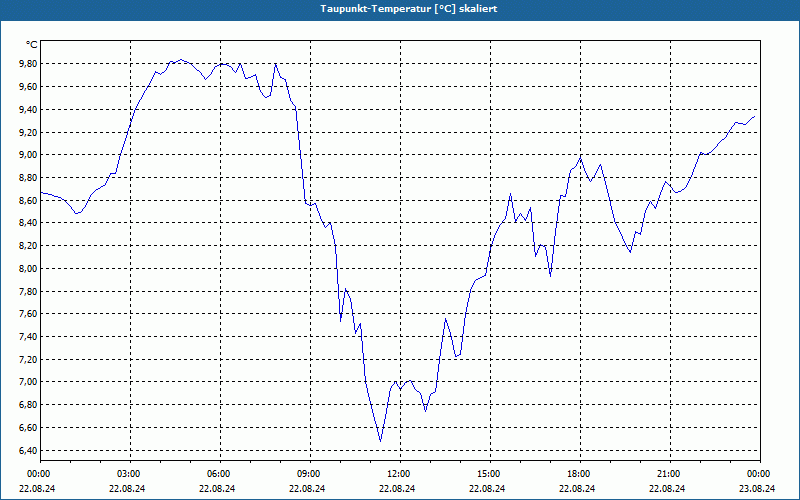
Task: Click the 09:00 time axis label
Action: coord(310,474)
